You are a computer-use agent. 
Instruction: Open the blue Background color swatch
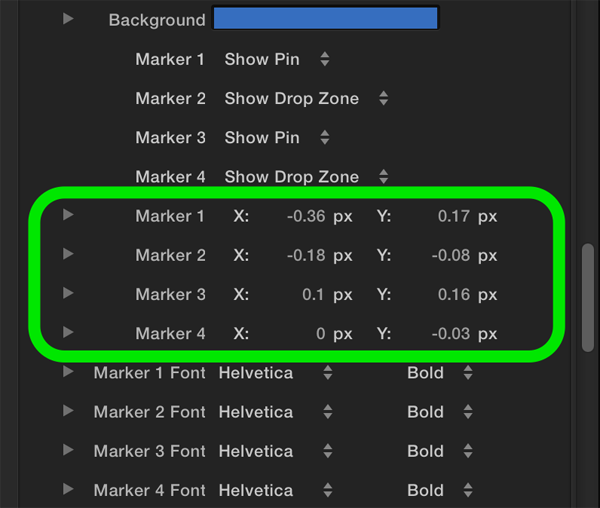pyautogui.click(x=325, y=18)
